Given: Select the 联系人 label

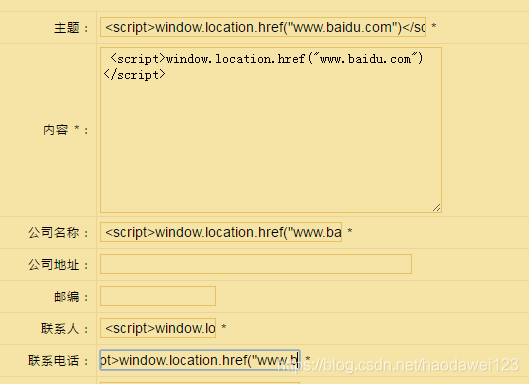Looking at the screenshot, I should pyautogui.click(x=60, y=329).
